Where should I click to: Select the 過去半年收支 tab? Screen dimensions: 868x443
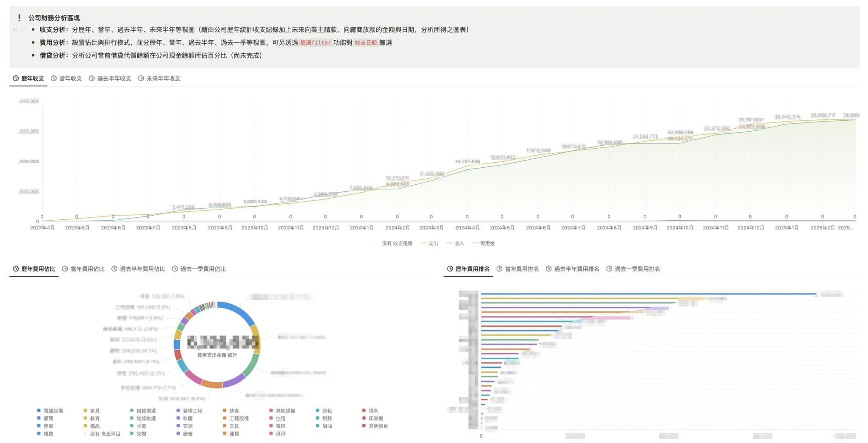click(110, 78)
